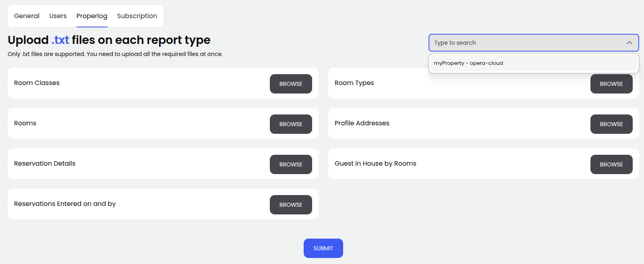
Task: Click the 'Only .txt files are supported' note
Action: tap(115, 54)
